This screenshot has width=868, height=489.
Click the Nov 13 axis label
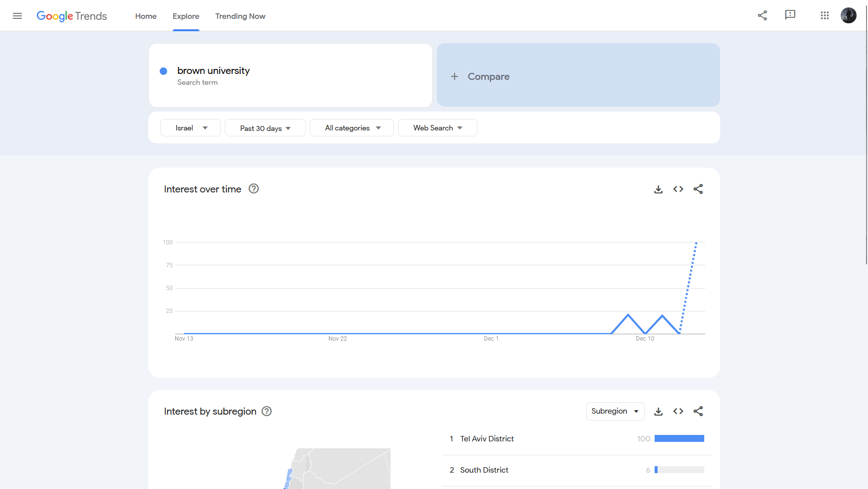coord(184,339)
